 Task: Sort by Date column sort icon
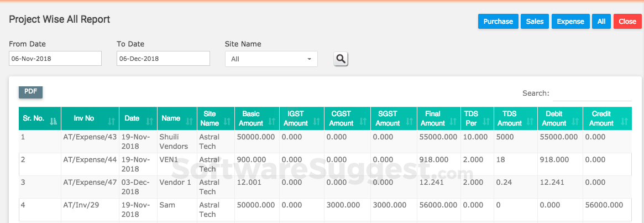tap(150, 121)
